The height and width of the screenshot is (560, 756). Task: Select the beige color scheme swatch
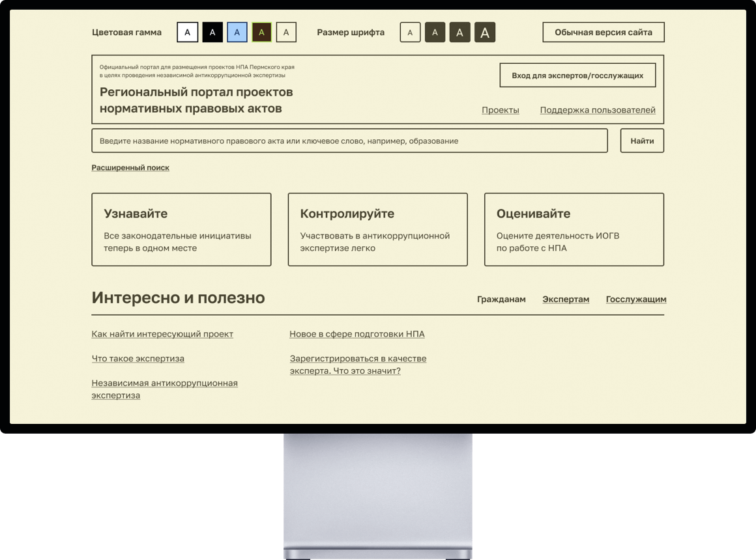pyautogui.click(x=286, y=32)
